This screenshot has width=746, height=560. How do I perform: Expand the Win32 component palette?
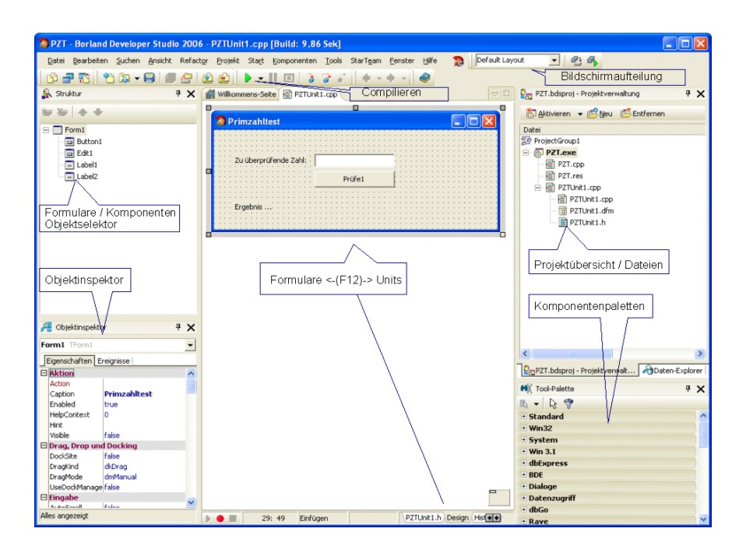click(x=524, y=428)
